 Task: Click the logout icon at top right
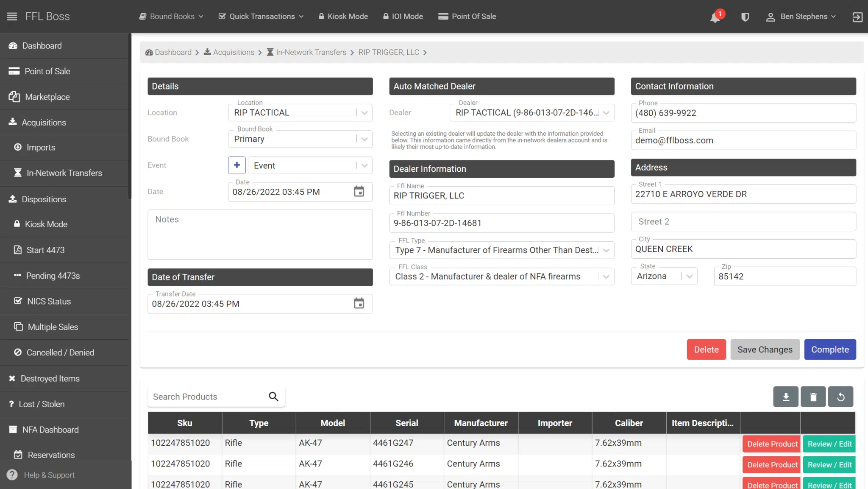857,17
